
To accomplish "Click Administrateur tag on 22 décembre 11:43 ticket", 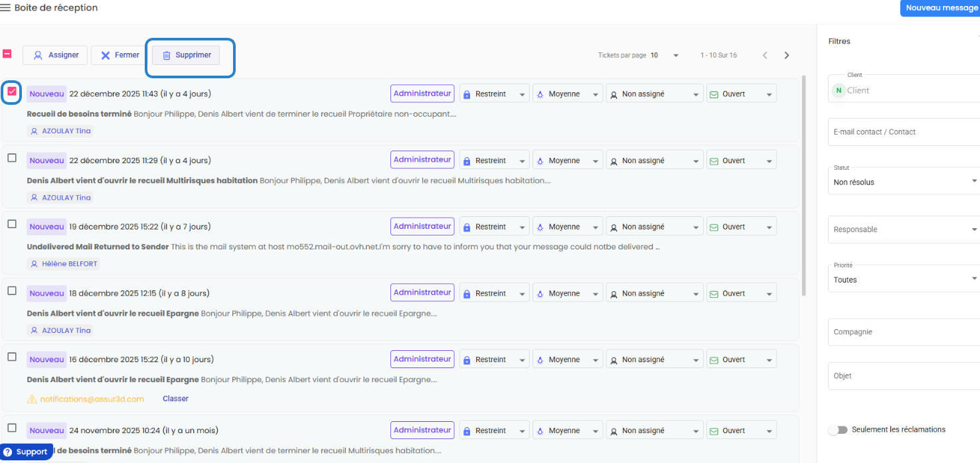I will [x=422, y=94].
